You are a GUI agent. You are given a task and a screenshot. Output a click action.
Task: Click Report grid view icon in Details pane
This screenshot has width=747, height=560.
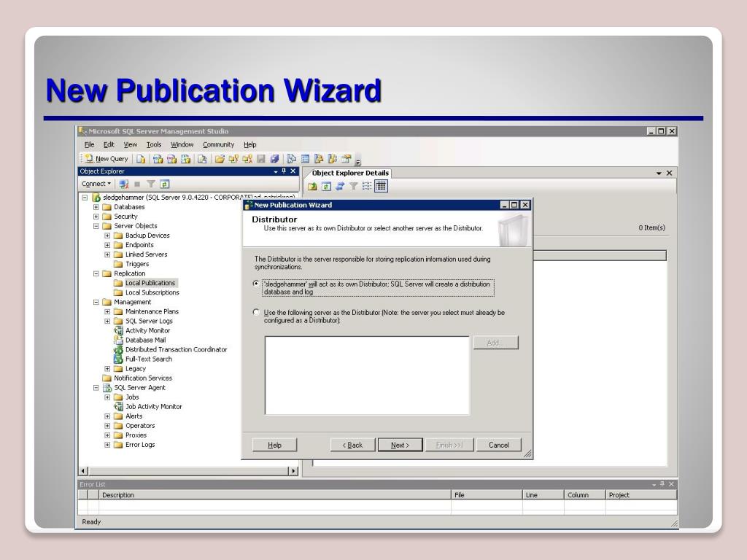[x=381, y=186]
